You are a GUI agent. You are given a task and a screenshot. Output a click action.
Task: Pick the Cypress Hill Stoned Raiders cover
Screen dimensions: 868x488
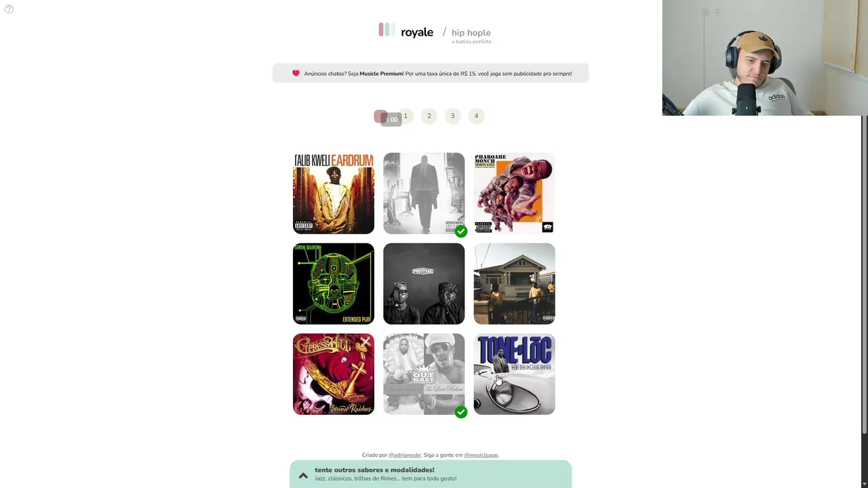coord(334,374)
